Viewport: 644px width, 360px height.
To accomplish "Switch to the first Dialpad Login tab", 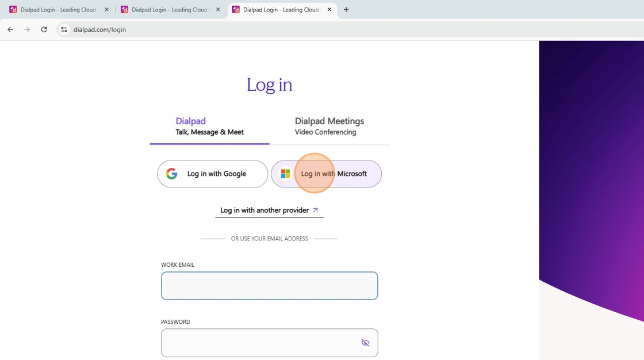I will tap(59, 9).
